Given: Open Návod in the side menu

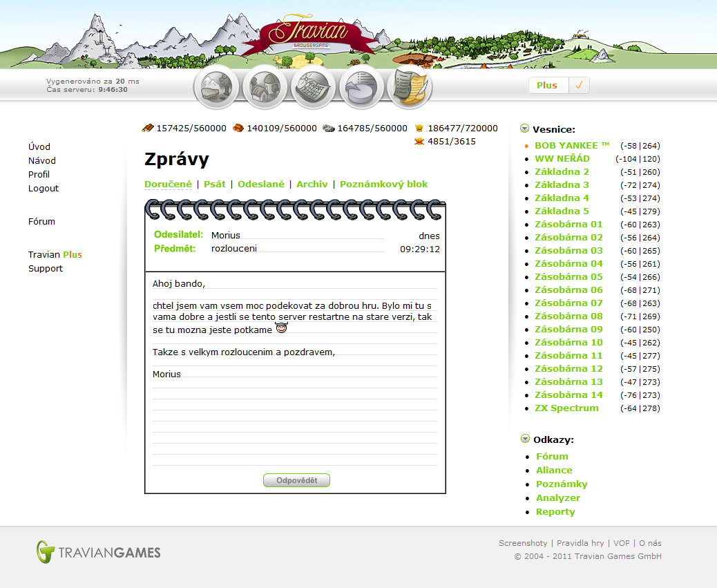Looking at the screenshot, I should click(x=42, y=160).
